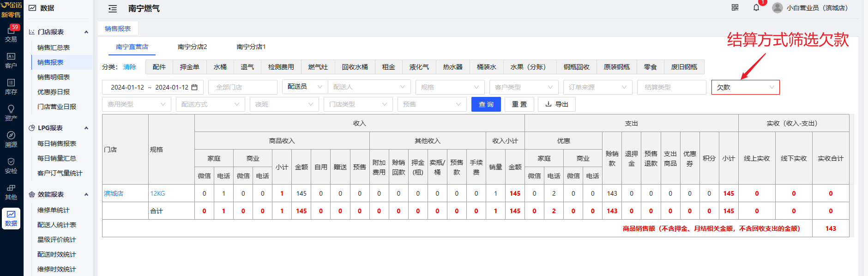Image resolution: width=868 pixels, height=276 pixels.
Task: Open 每日销量汇总 in the sidebar
Action: pos(57,158)
